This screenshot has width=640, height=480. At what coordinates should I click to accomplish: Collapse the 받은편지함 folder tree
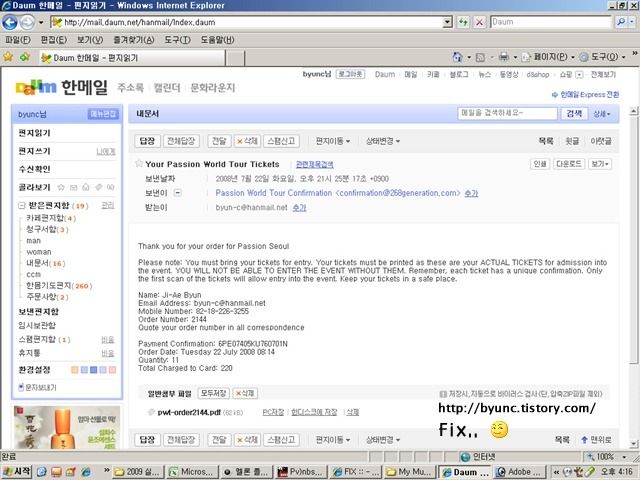22,205
